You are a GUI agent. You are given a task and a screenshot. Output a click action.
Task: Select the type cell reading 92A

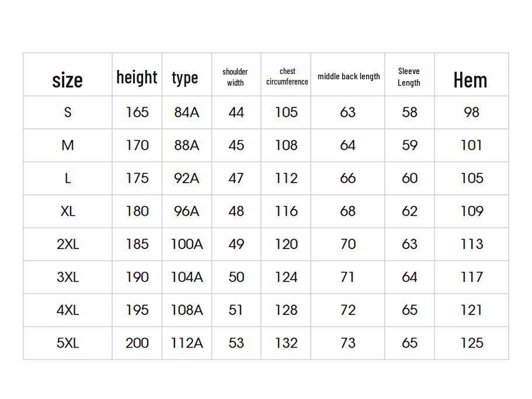pos(186,178)
